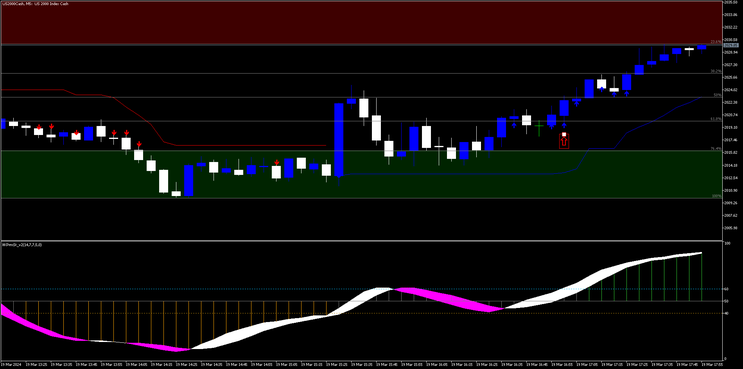
Task: Click the 60 level value on the oscillator scale
Action: pos(725,289)
